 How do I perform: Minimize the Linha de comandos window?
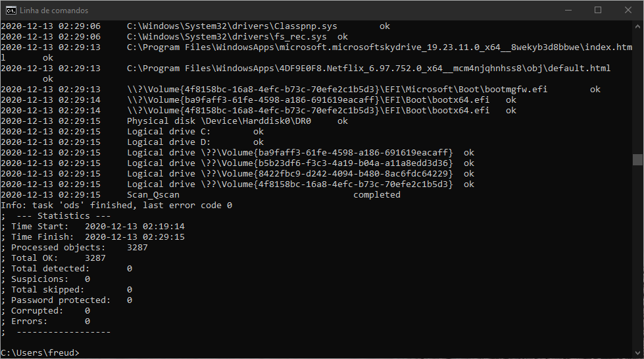coord(568,11)
